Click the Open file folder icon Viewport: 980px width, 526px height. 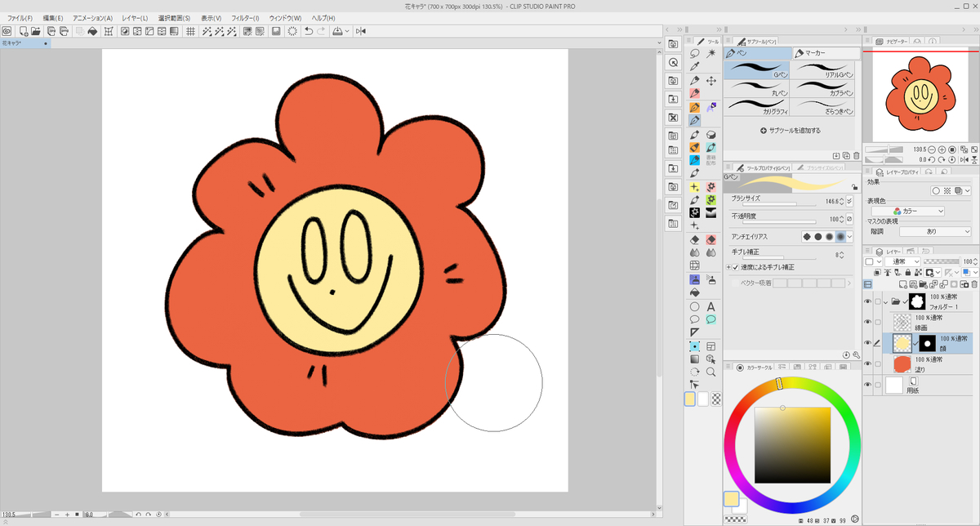[x=36, y=31]
